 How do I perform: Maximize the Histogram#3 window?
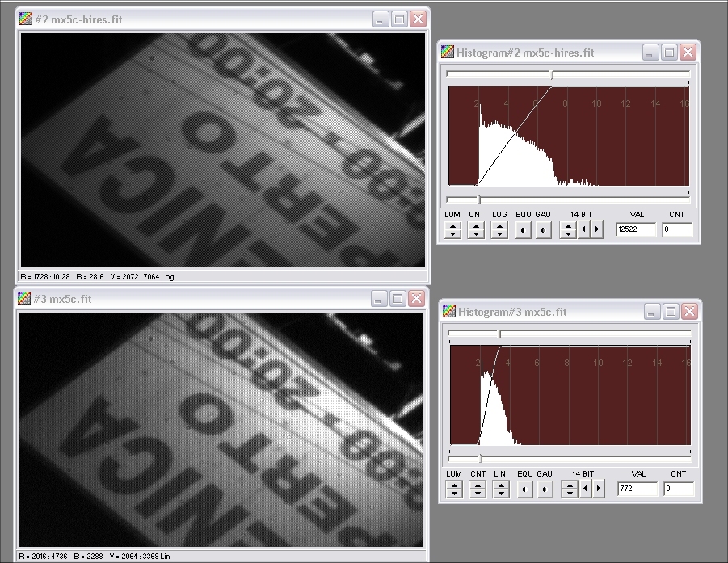pyautogui.click(x=671, y=312)
